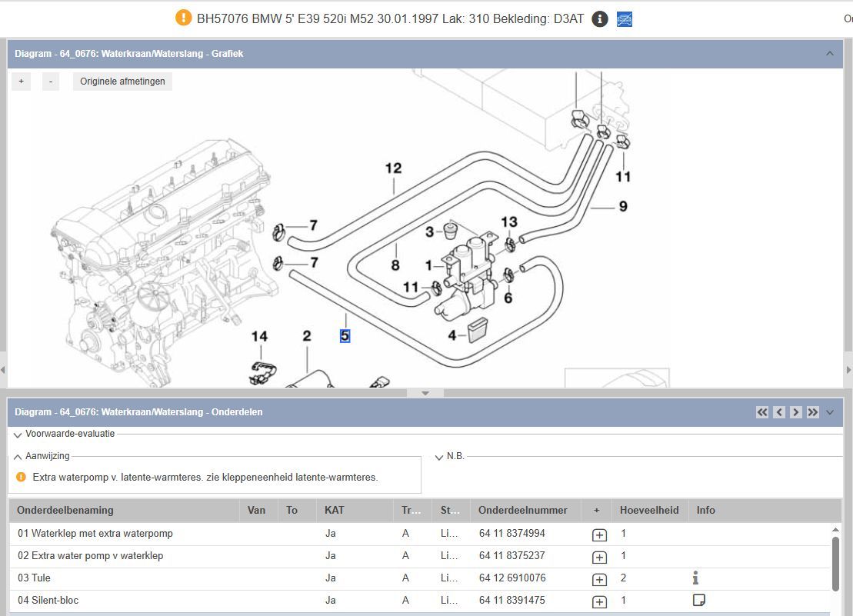
Task: Zoom in diagram with + button
Action: tap(21, 82)
